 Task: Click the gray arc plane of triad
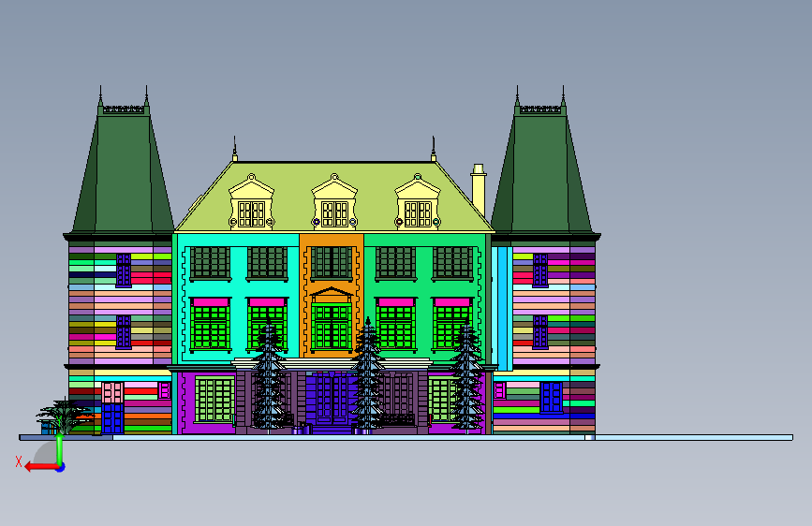pyautogui.click(x=46, y=454)
